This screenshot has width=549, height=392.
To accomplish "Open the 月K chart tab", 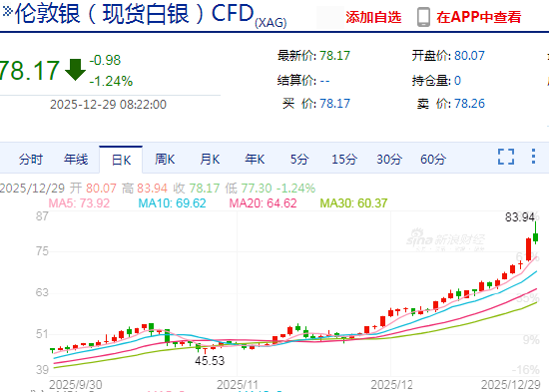I will (x=210, y=160).
